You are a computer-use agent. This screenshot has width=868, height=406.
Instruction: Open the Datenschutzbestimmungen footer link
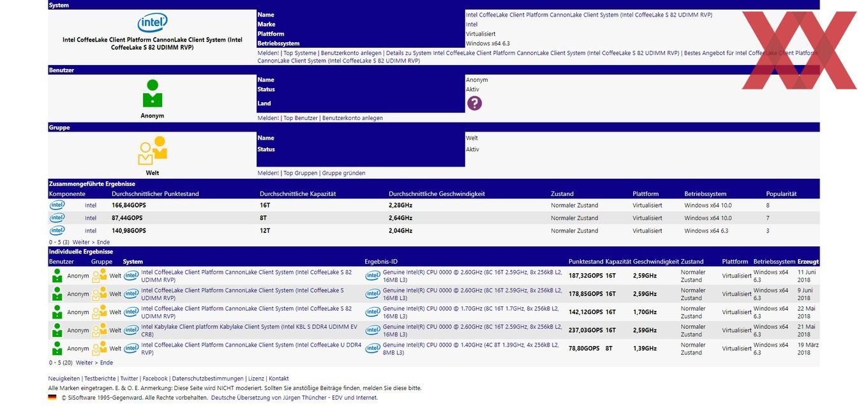208,379
